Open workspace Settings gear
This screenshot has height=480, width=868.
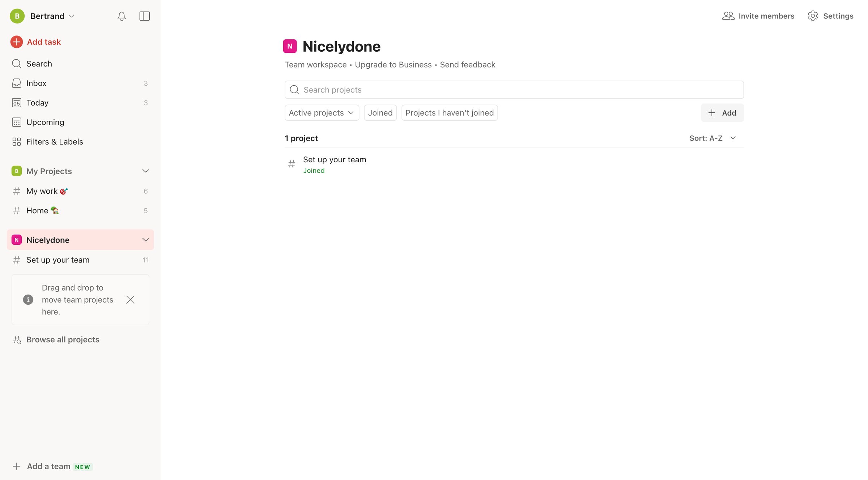tap(830, 16)
